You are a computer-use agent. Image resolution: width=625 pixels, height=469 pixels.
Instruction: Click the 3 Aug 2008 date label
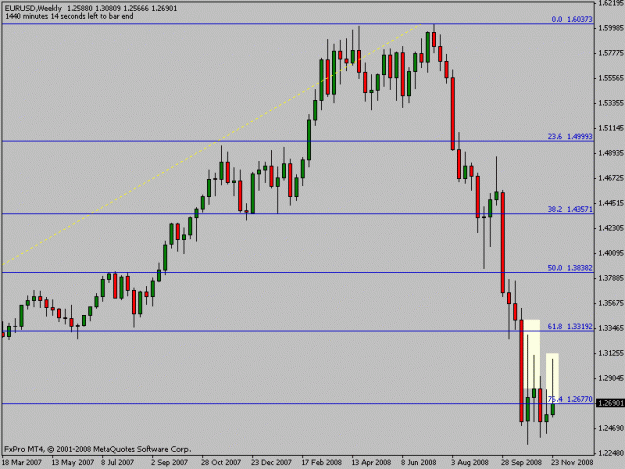click(470, 463)
